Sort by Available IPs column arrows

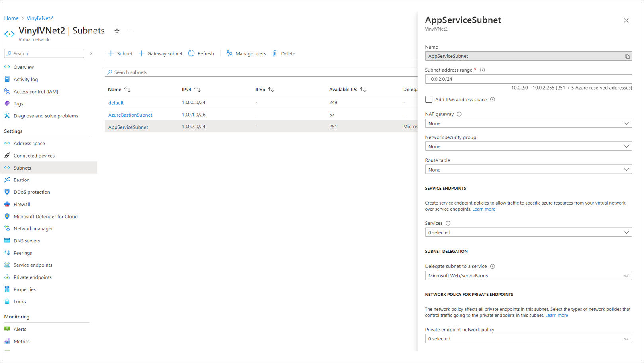(x=363, y=90)
